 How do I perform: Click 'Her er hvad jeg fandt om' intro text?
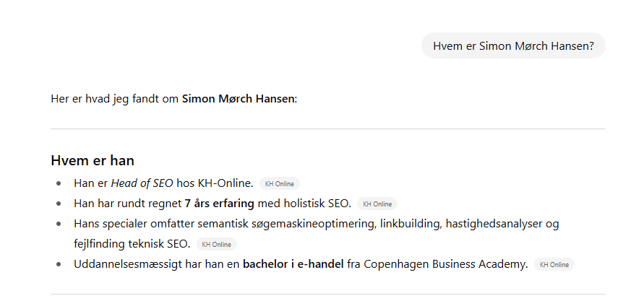click(x=114, y=98)
